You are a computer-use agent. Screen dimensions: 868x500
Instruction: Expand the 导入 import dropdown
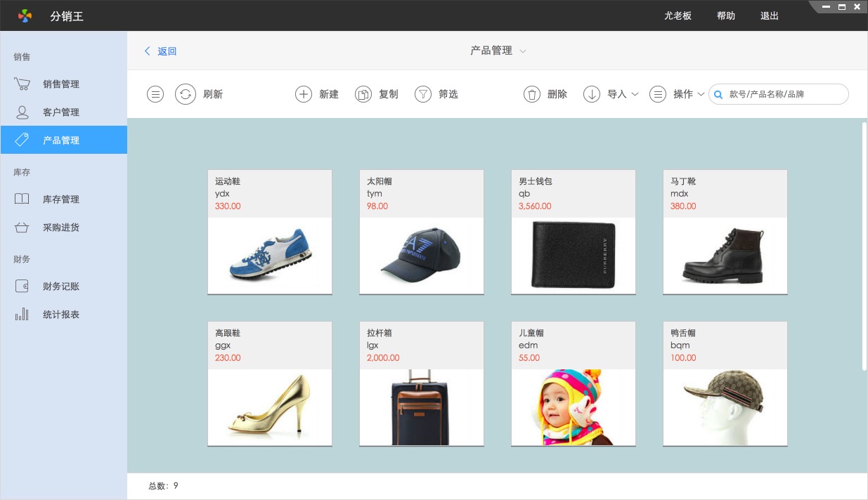coord(635,94)
